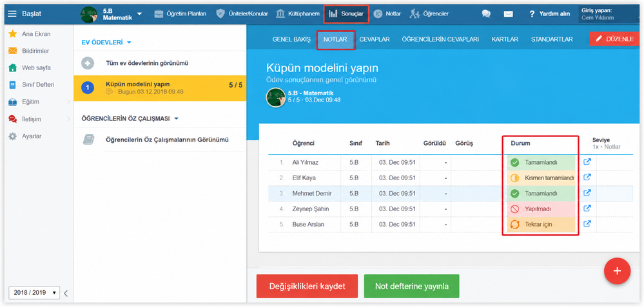Image resolution: width=644 pixels, height=307 pixels.
Task: Open the 2018 / 2019 year dropdown
Action: click(x=34, y=293)
